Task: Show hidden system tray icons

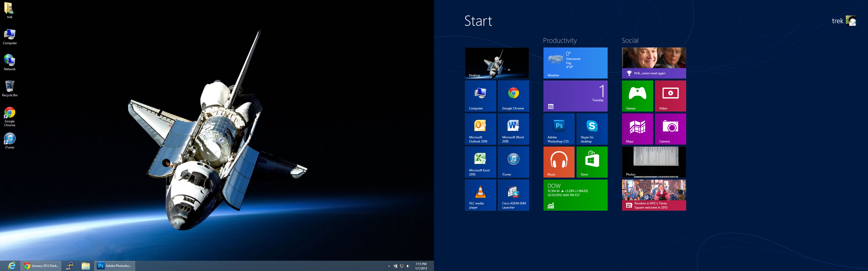Action: [x=389, y=266]
